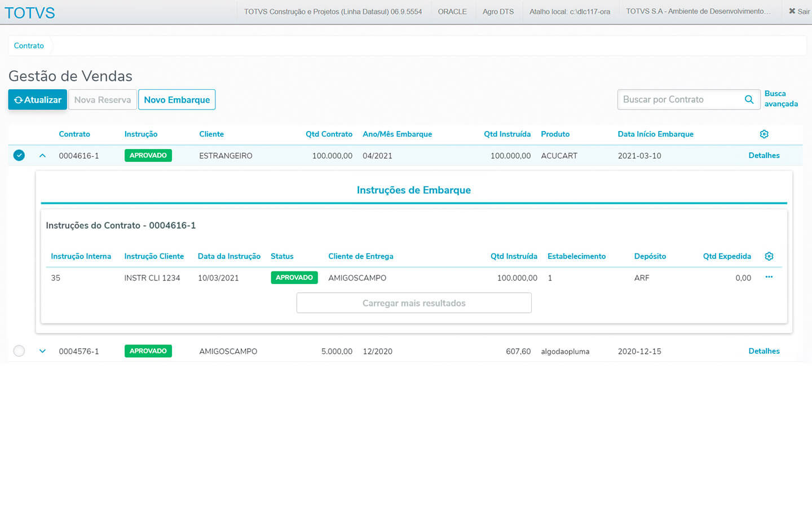Collapse contract 0004616-1 row
Viewport: 812px width, 508px height.
click(x=42, y=156)
